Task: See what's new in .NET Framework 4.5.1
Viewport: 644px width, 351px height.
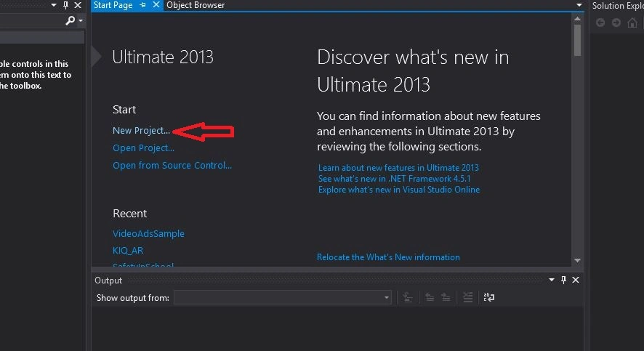Action: click(394, 179)
